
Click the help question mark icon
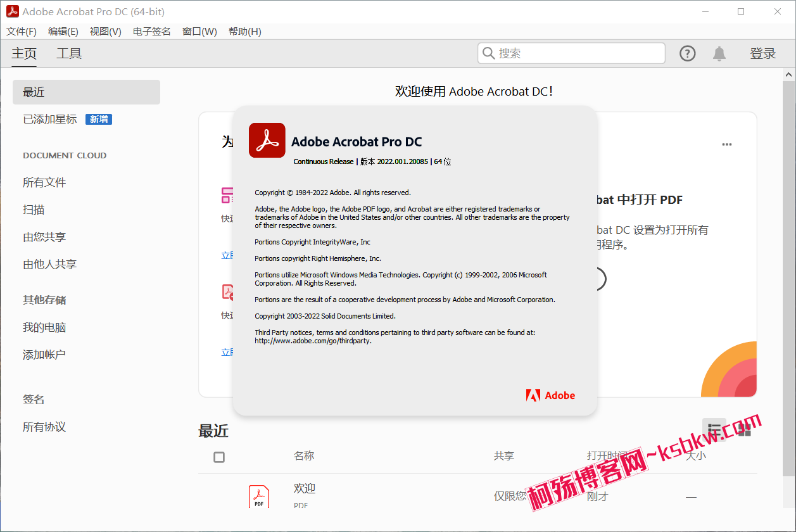tap(688, 54)
